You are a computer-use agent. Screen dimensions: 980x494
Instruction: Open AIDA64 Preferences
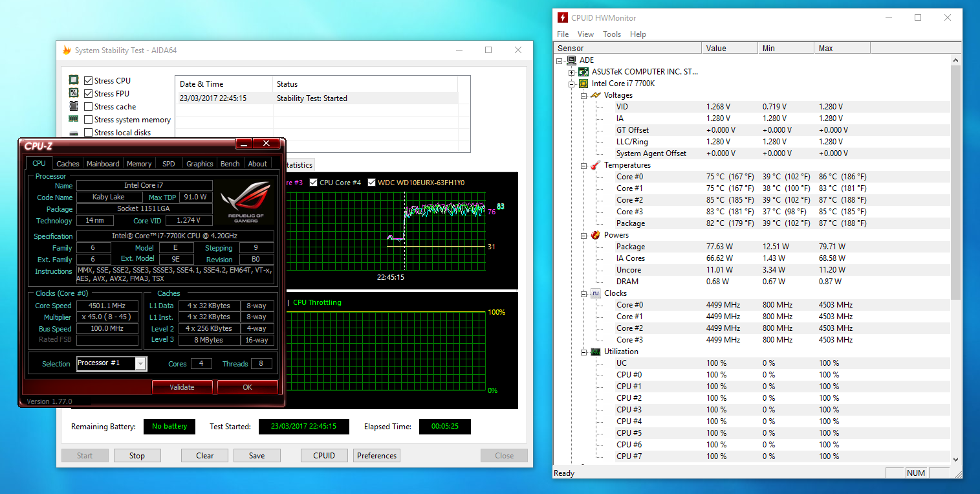click(x=376, y=455)
